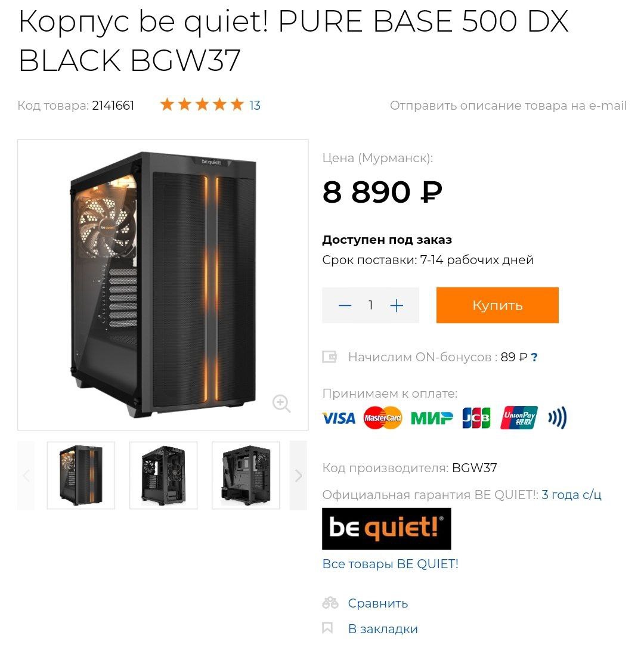Click the orange Купить button
The image size is (644, 657).
tap(497, 305)
